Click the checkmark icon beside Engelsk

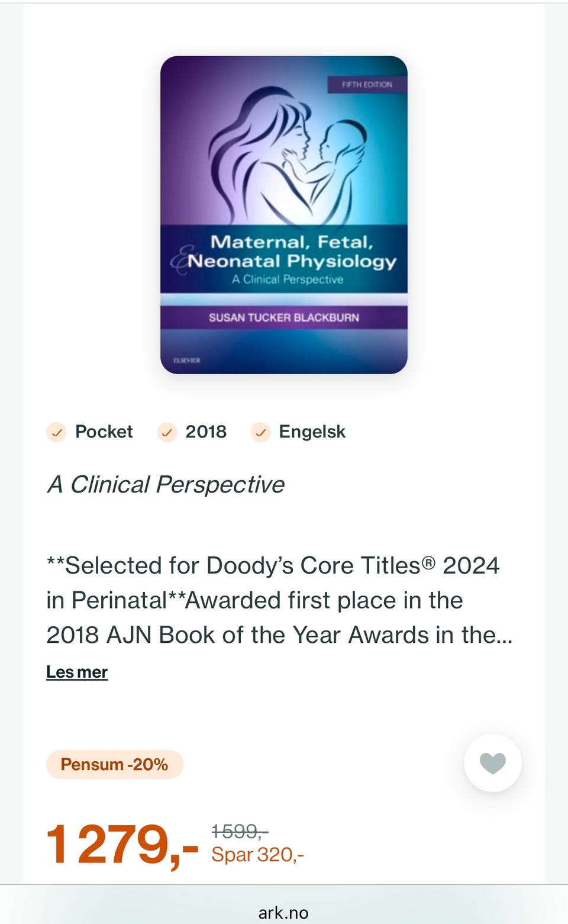coord(260,432)
